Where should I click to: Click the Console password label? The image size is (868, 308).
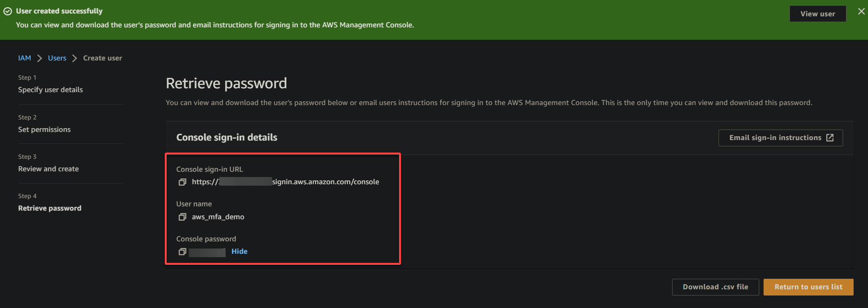(206, 239)
